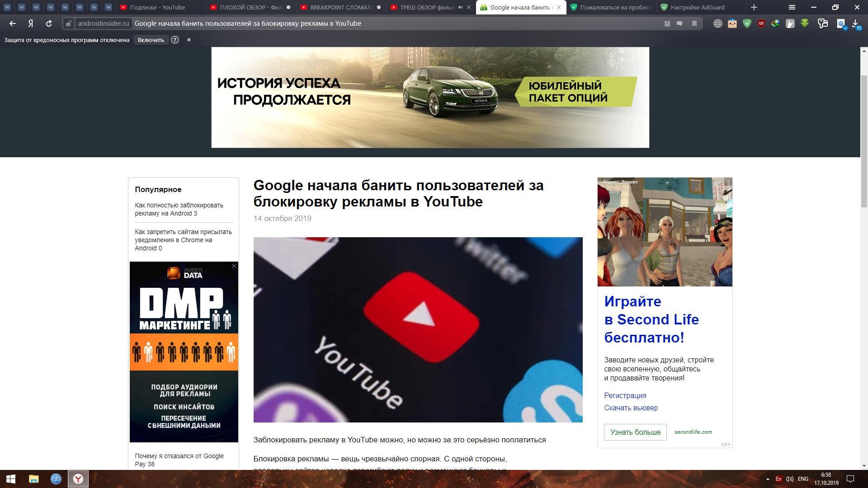Close the active Google начала банить tab
Viewport: 868px width, 488px height.
559,7
